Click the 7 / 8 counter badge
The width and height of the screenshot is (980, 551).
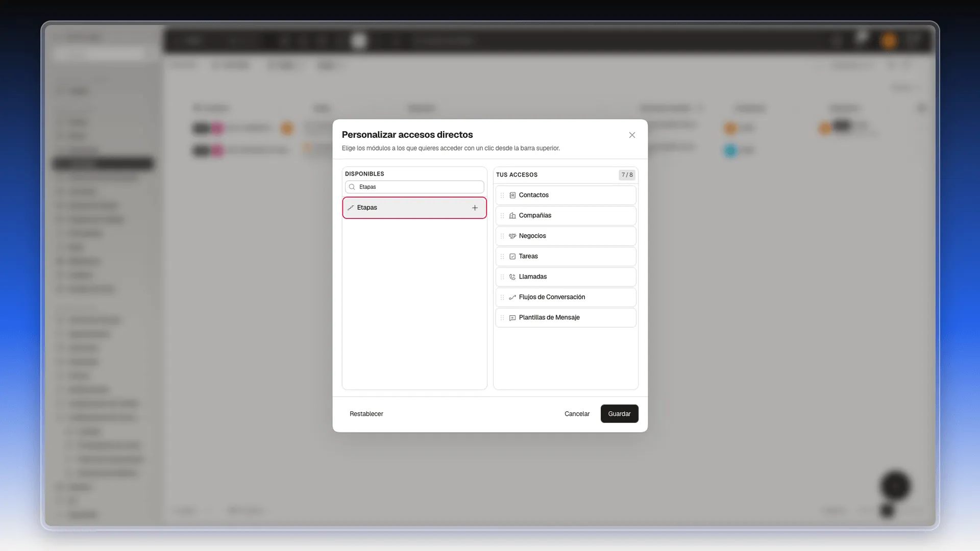point(627,174)
